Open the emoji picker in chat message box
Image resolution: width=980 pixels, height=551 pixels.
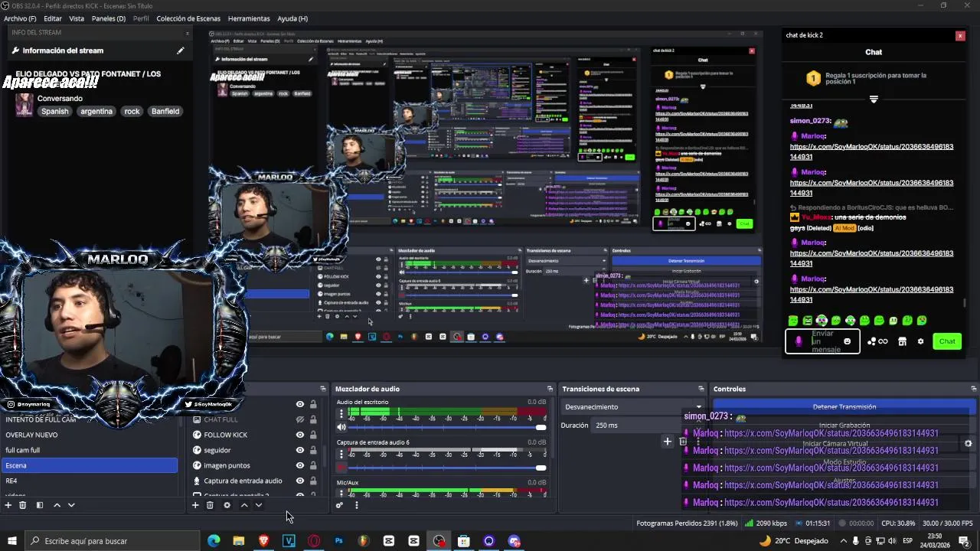(x=847, y=341)
